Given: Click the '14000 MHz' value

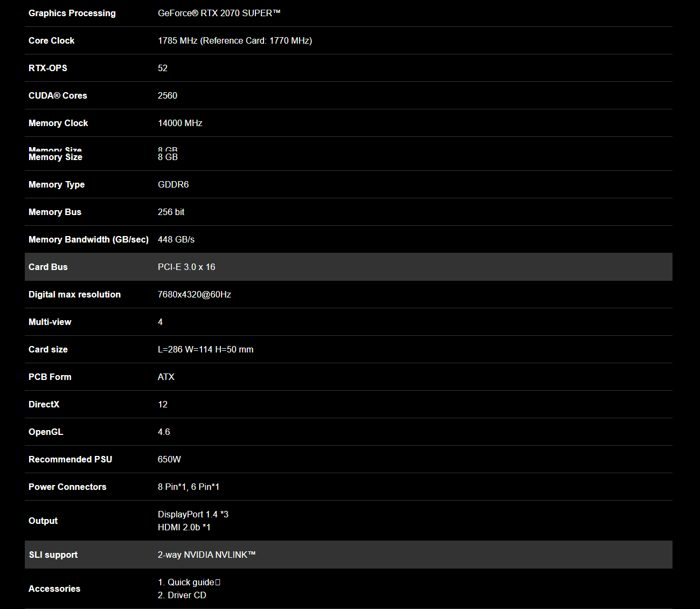Looking at the screenshot, I should coord(180,123).
